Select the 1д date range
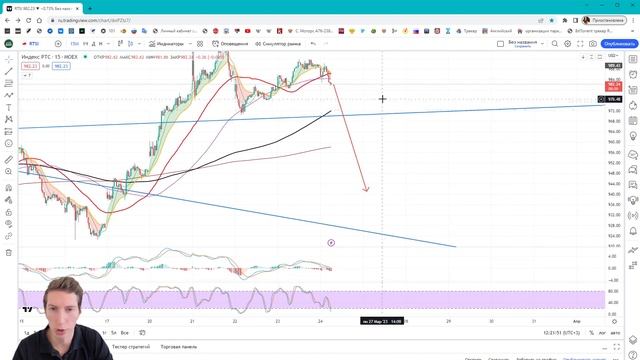 click(27, 333)
